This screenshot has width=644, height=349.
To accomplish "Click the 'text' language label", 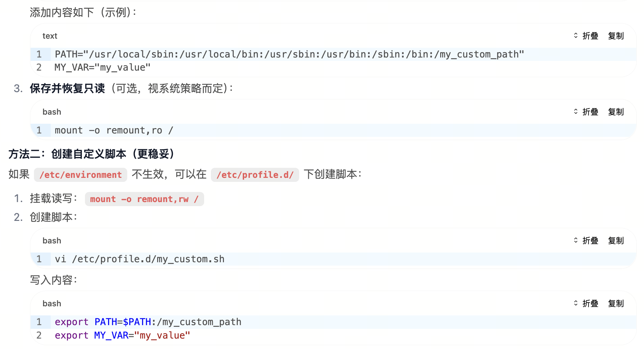I will pyautogui.click(x=50, y=36).
